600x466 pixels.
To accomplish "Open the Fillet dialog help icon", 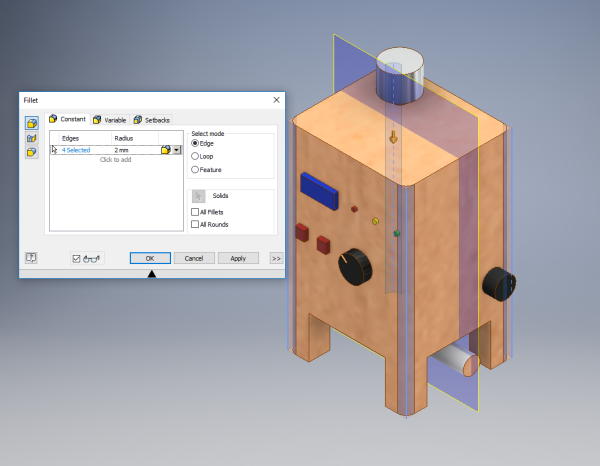I will [x=31, y=257].
